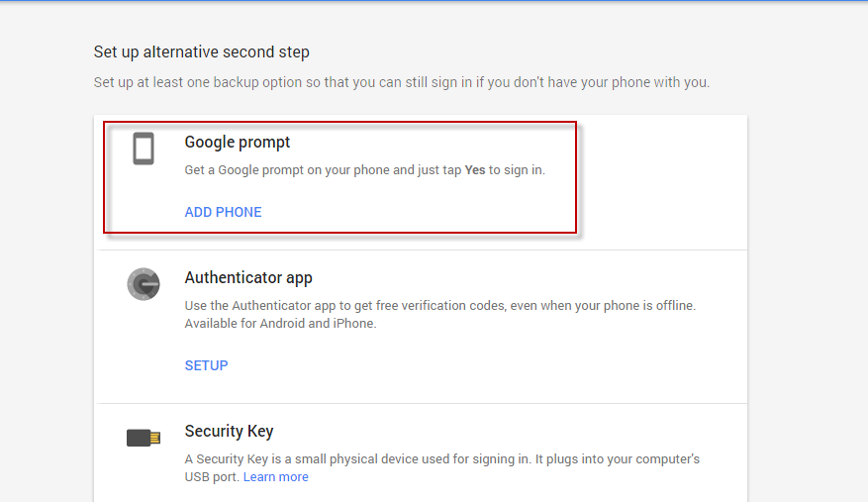Image resolution: width=868 pixels, height=502 pixels.
Task: Click the 'small physical device' Security Key description
Action: [441, 459]
